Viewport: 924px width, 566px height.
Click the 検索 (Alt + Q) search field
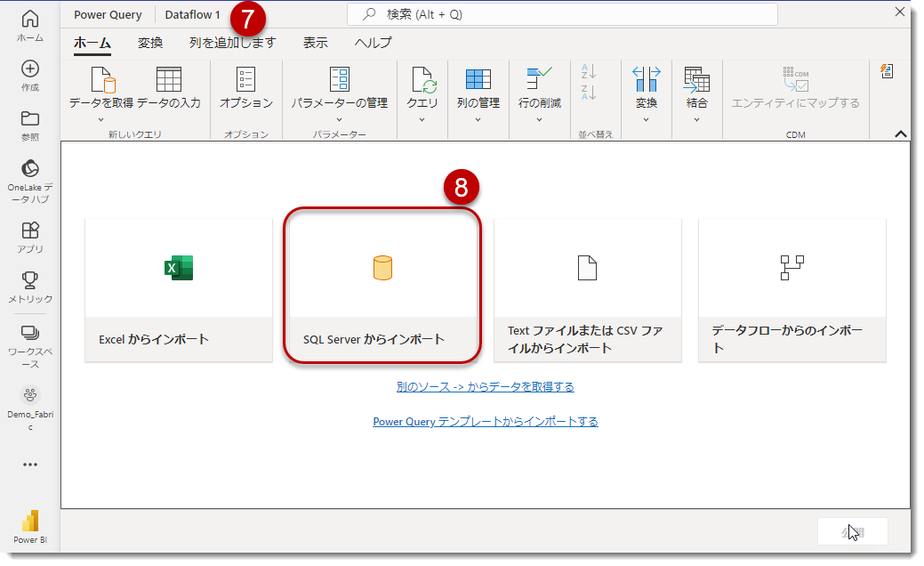(x=562, y=14)
